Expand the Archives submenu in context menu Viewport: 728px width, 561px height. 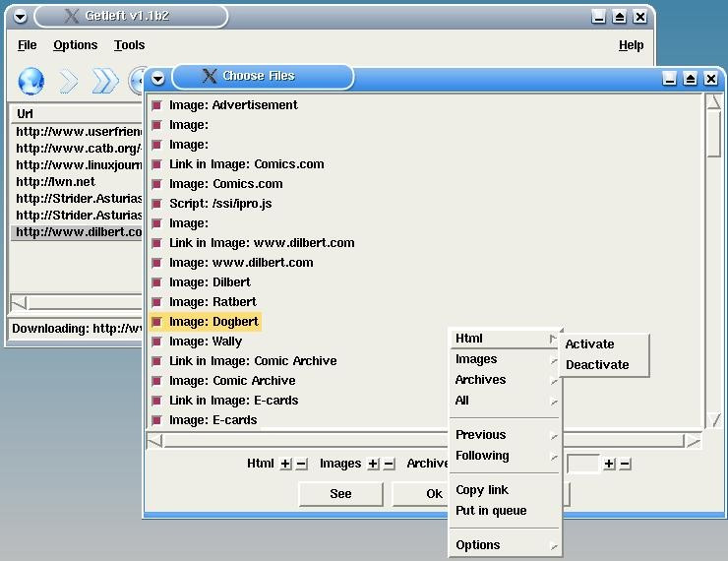[x=505, y=380]
